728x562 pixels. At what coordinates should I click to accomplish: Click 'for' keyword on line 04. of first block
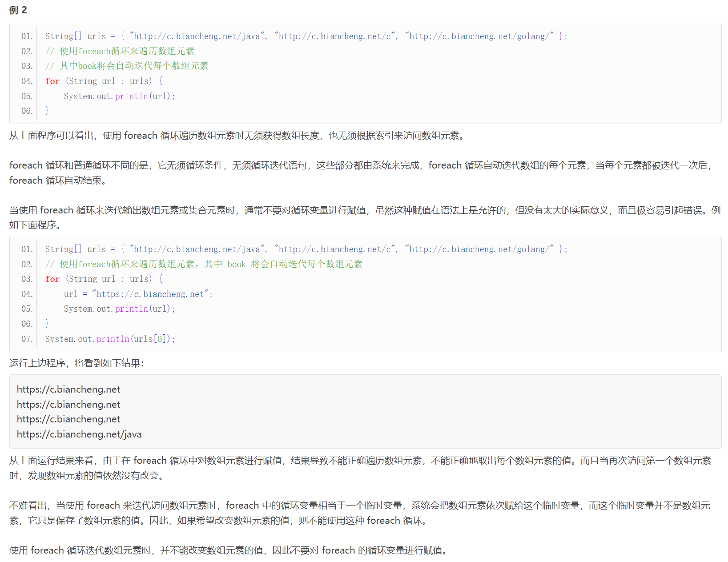[x=52, y=81]
